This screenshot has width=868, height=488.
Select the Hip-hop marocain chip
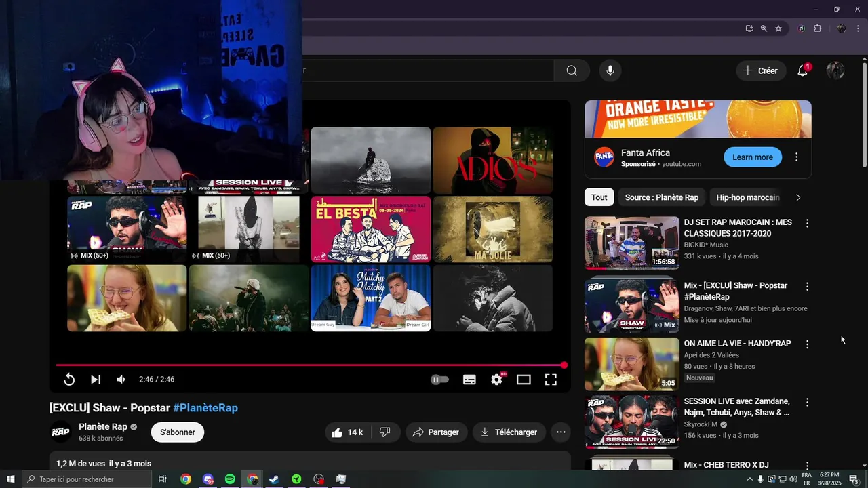748,197
